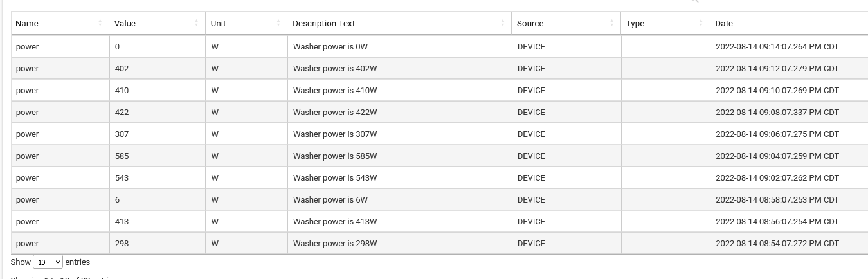The height and width of the screenshot is (279, 868).
Task: Click the value 307 cell
Action: [122, 134]
